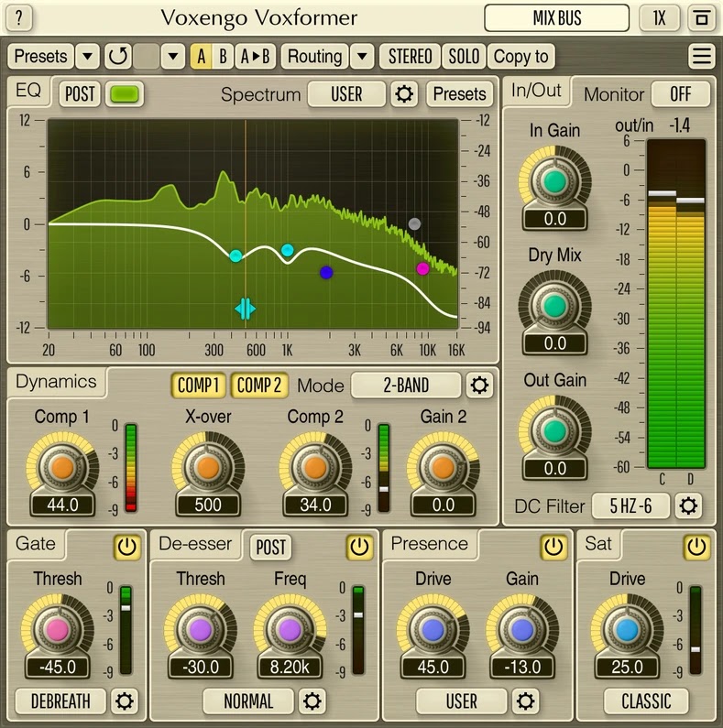Viewport: 723px width, 728px height.
Task: Click the Comp 2 knob
Action: 315,468
